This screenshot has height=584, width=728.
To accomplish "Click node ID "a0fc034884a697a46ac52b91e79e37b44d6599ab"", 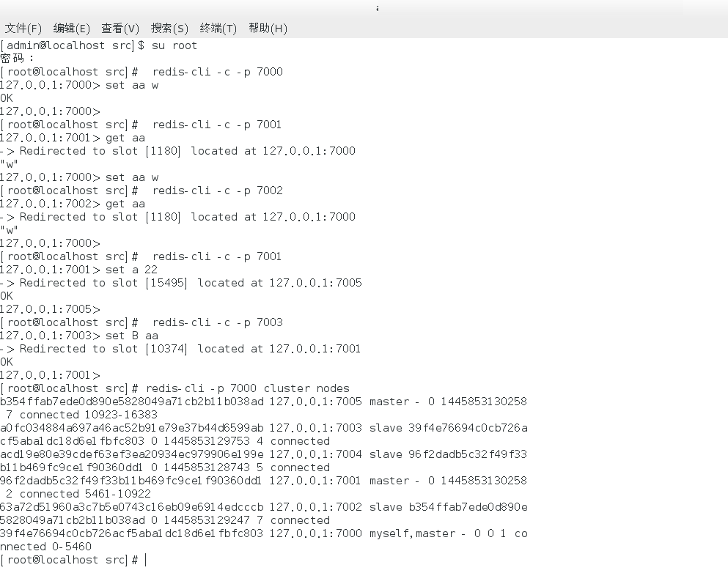I will 132,428.
